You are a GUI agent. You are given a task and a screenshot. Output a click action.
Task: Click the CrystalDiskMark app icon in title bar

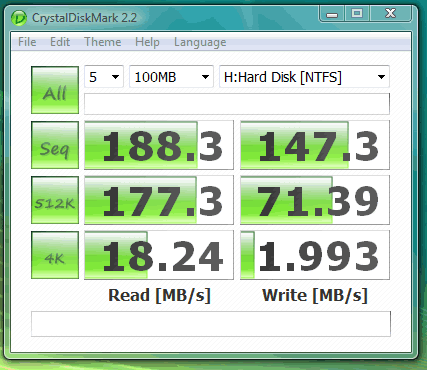tap(19, 18)
